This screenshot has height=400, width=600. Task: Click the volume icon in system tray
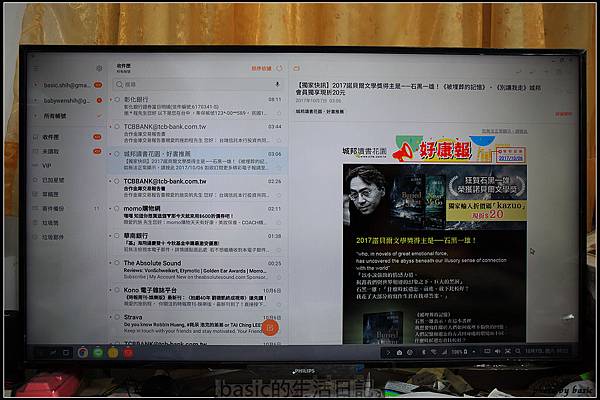tap(497, 351)
